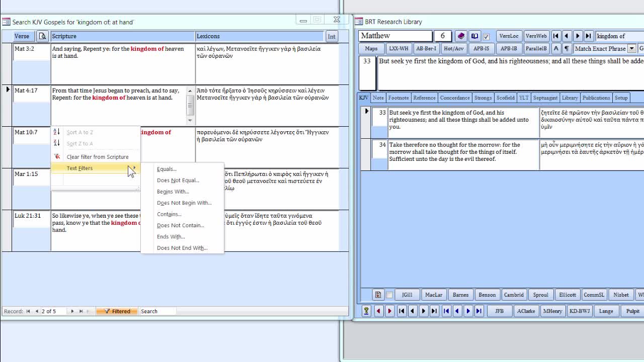
Task: Click the search-preview icon beside the Verse header
Action: [x=43, y=36]
